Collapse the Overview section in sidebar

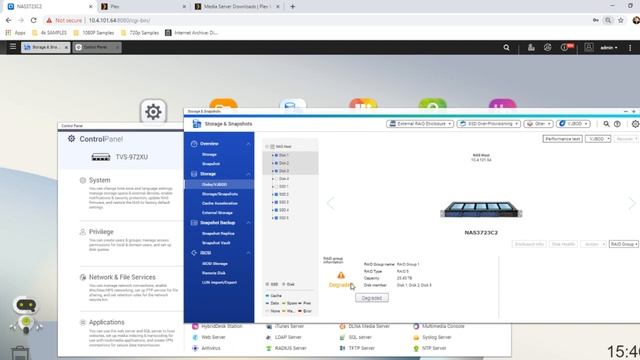pyautogui.click(x=248, y=144)
